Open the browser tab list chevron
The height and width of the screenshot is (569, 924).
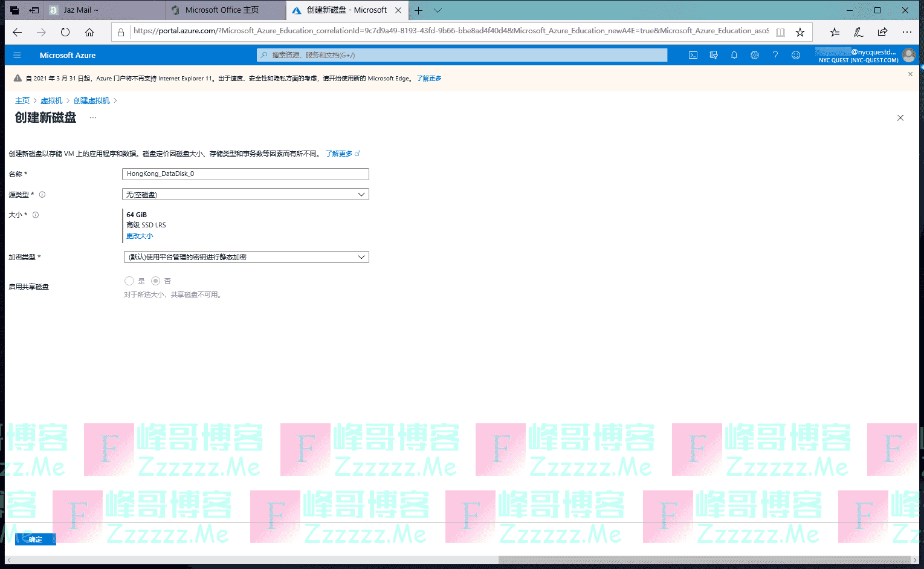[x=438, y=10]
